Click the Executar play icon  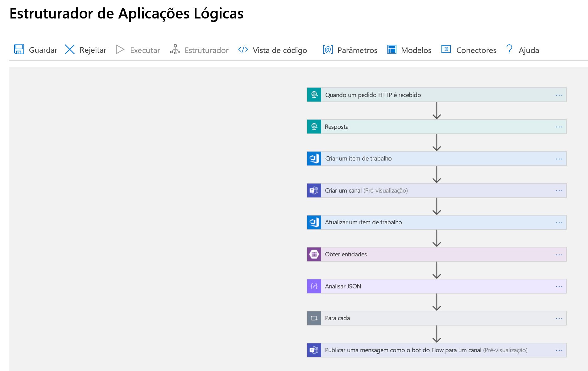coord(120,50)
